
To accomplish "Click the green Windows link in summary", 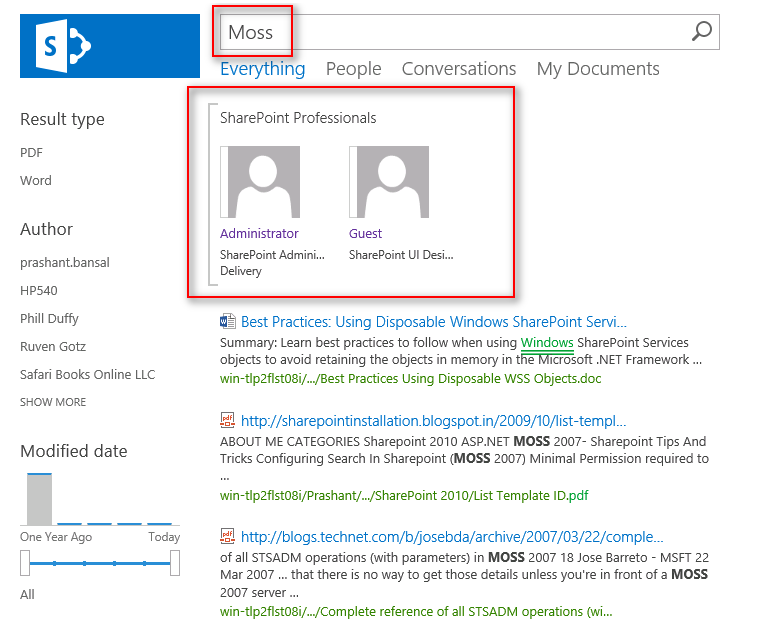I will pyautogui.click(x=547, y=343).
